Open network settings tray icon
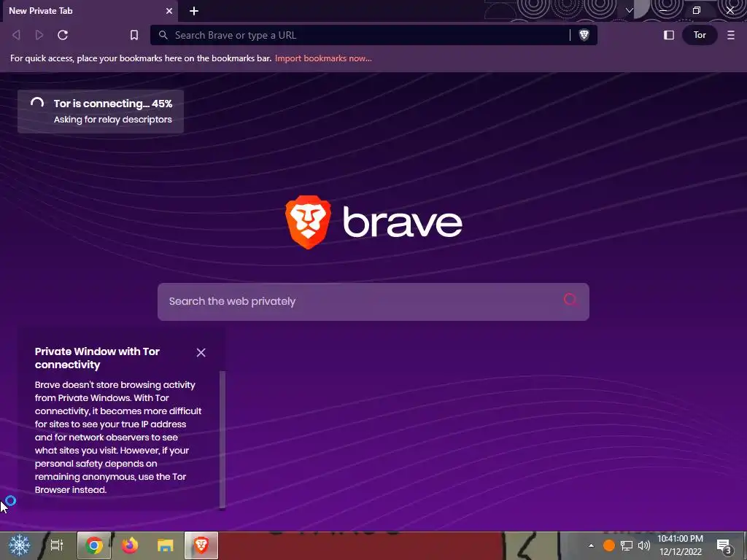This screenshot has width=747, height=560. tap(627, 545)
